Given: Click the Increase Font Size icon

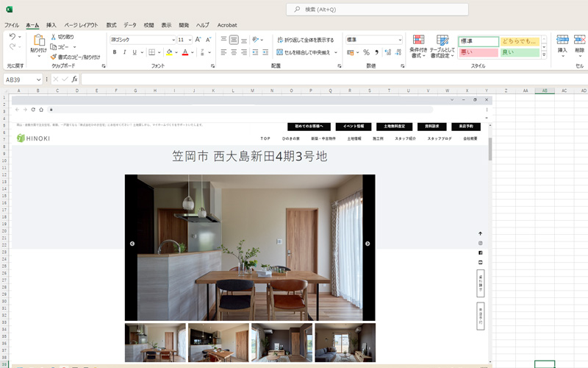Looking at the screenshot, I should click(200, 40).
